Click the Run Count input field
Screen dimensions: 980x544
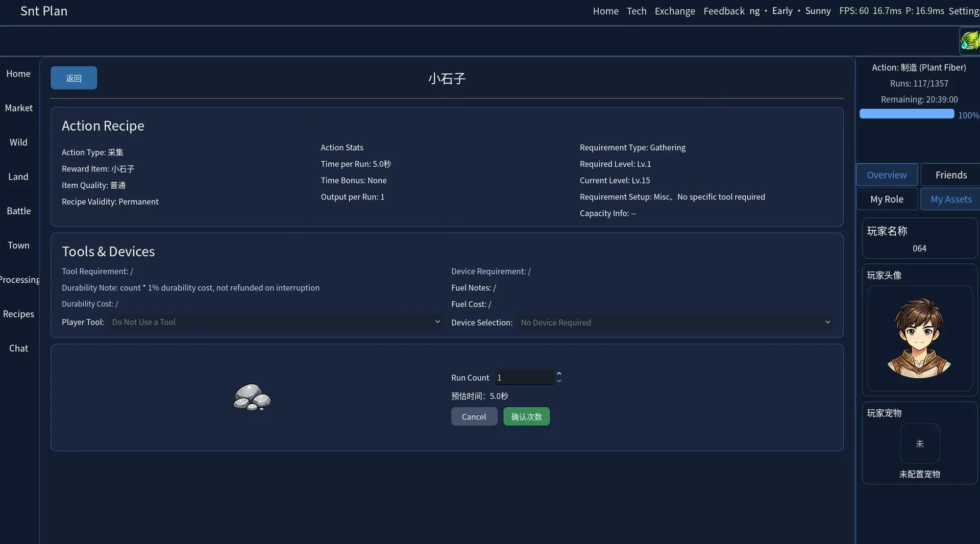click(x=524, y=378)
